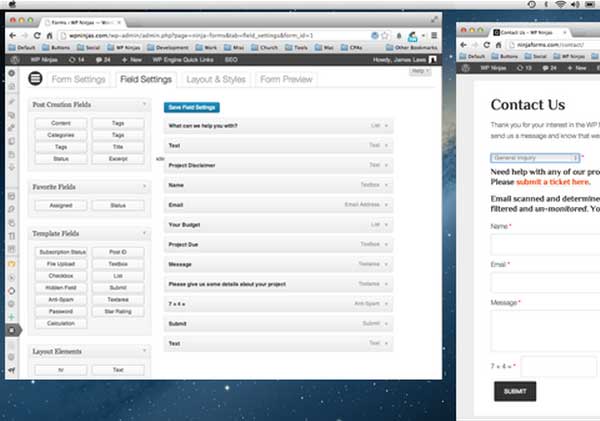The image size is (600, 421).
Task: Click home icon in Contact Us window
Action: point(498,45)
